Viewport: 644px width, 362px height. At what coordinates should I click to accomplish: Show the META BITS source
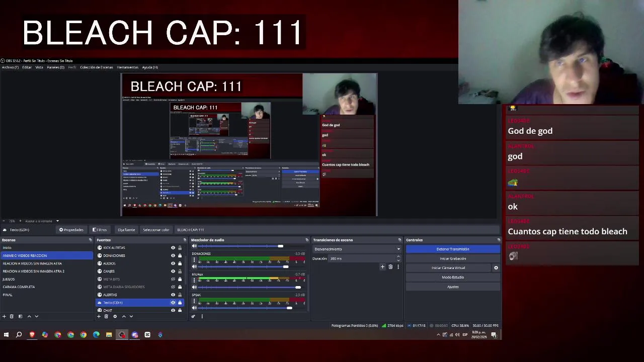click(x=173, y=279)
